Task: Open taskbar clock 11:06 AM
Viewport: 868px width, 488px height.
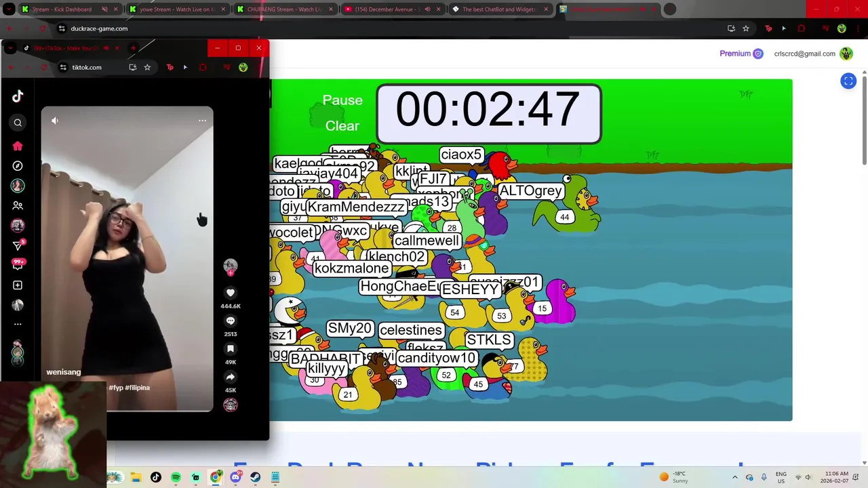Action: point(833,477)
